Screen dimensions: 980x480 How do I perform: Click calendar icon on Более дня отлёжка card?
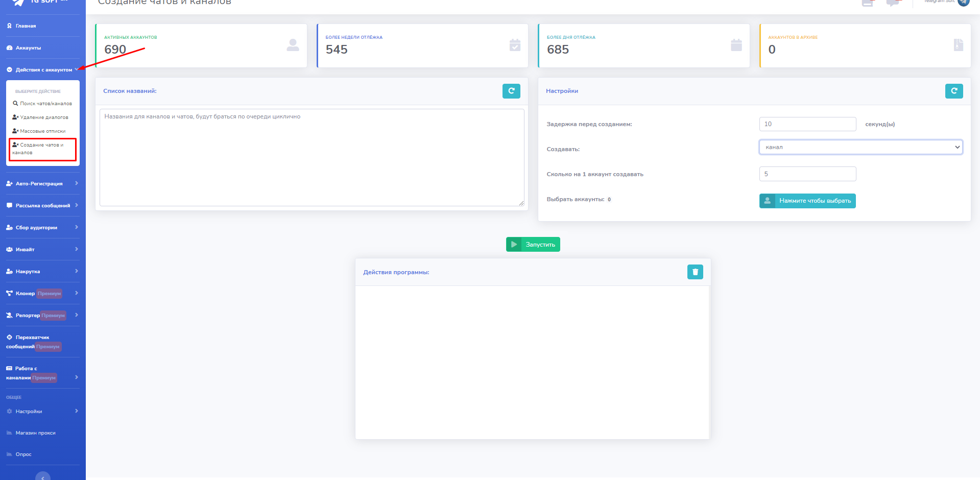point(736,45)
